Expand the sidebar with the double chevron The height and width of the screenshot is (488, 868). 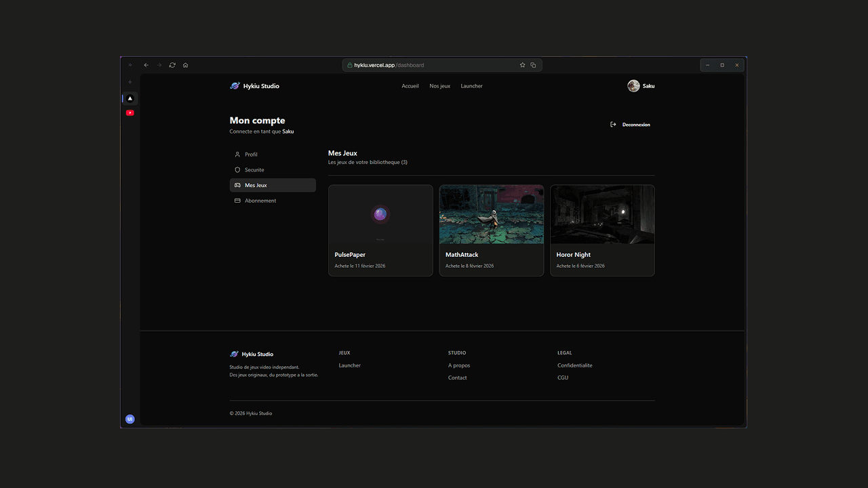pyautogui.click(x=130, y=65)
